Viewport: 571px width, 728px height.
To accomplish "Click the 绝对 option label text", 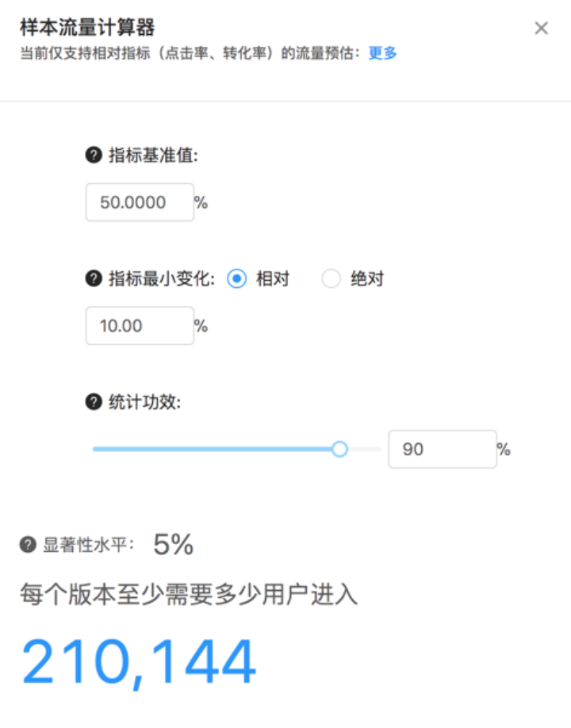I will (x=367, y=278).
